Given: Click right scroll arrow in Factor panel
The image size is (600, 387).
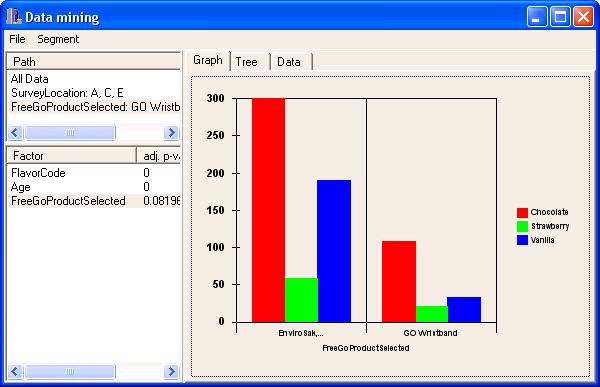Looking at the screenshot, I should tap(171, 371).
